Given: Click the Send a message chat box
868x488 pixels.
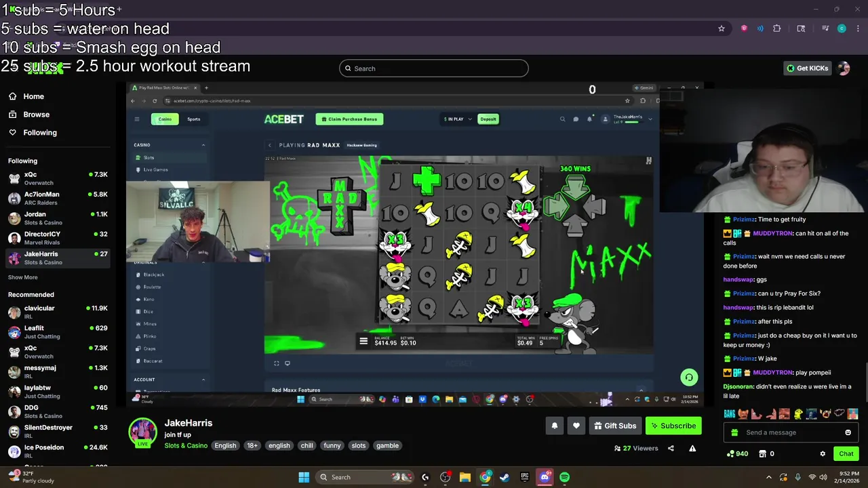Looking at the screenshot, I should (x=791, y=432).
